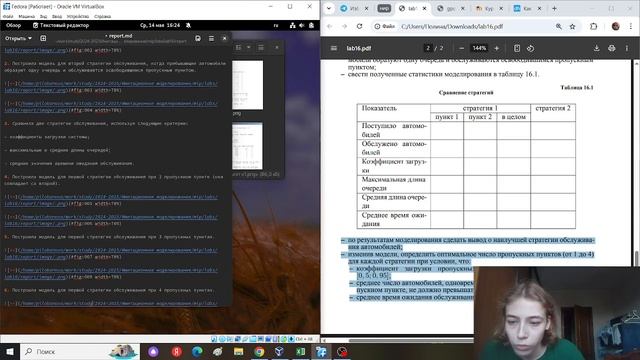Image resolution: width=640 pixels, height=360 pixels.
Task: Add new document tab in text editor
Action: (x=43, y=38)
